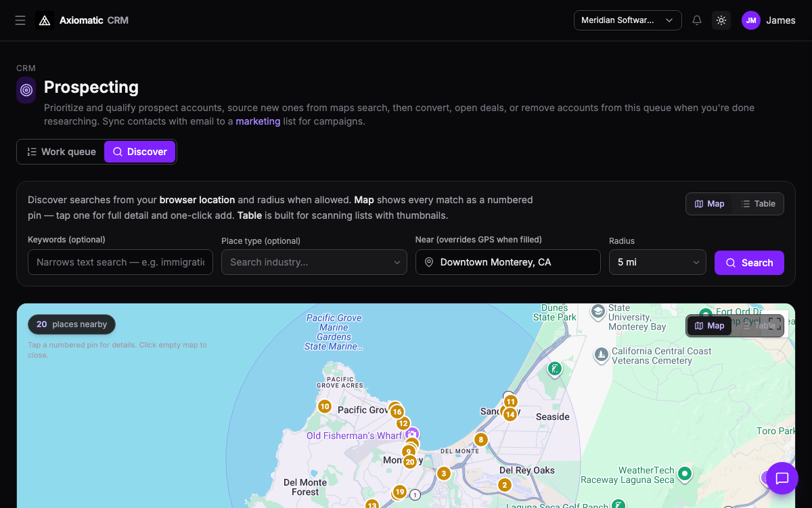
Task: Select map pin number 13
Action: pos(371,504)
